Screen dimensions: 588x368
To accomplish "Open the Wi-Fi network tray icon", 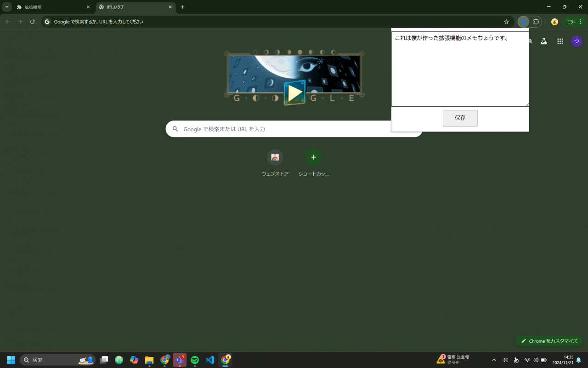I will 527,360.
